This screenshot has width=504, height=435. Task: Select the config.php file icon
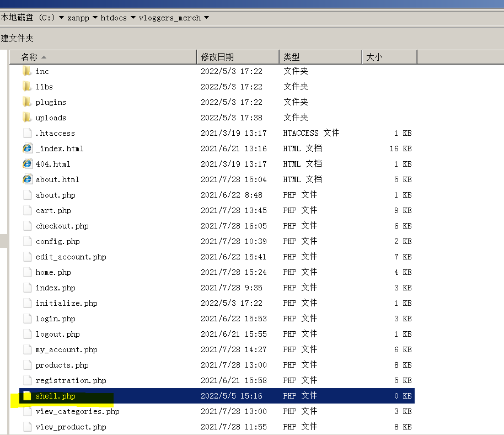point(28,241)
